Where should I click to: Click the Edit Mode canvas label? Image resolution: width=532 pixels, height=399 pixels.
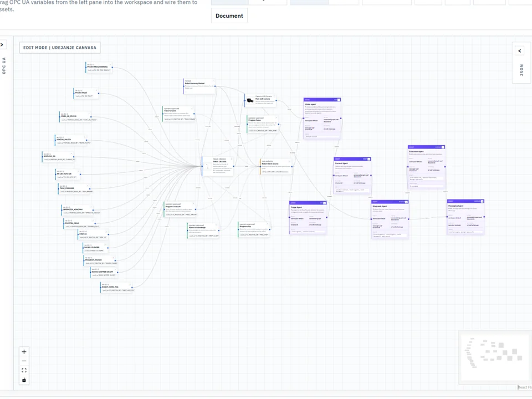(x=60, y=48)
